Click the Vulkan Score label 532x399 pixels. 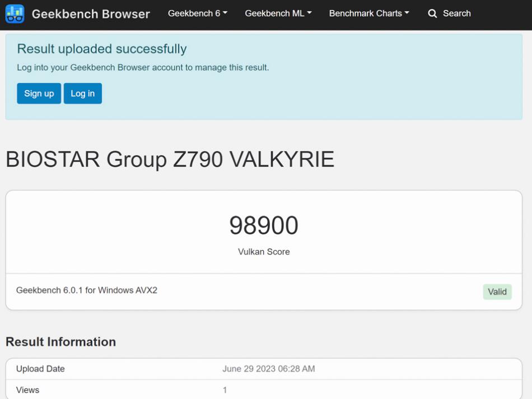pyautogui.click(x=264, y=252)
